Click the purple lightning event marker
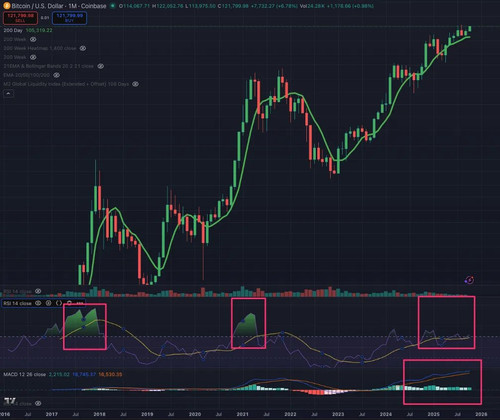This screenshot has height=420, width=500. (469, 280)
